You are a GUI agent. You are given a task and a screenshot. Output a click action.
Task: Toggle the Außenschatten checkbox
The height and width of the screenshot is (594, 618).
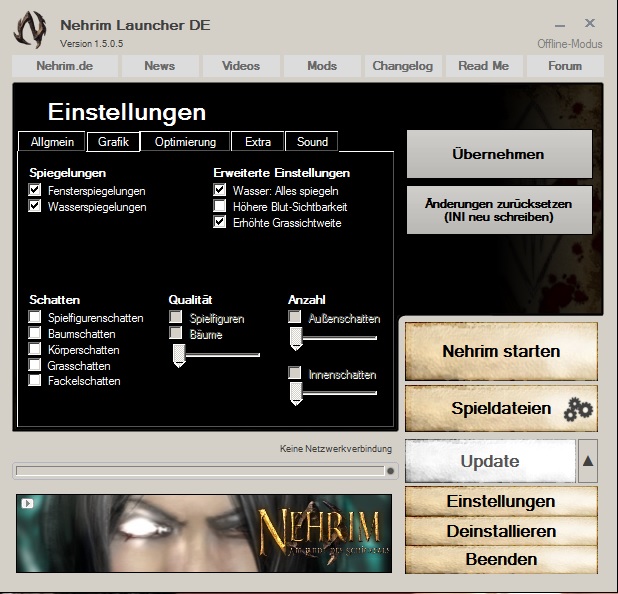(295, 317)
